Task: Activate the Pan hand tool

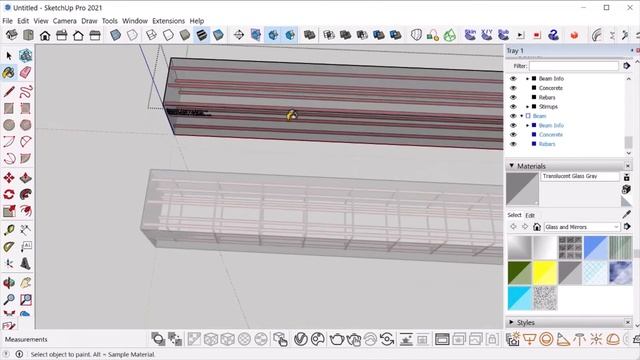Action: pos(25,282)
